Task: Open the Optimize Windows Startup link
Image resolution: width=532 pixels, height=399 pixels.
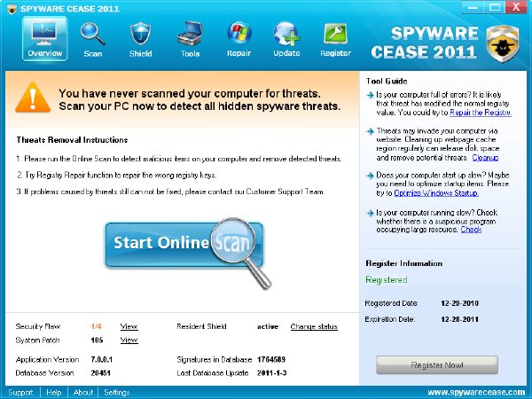Action: [436, 192]
